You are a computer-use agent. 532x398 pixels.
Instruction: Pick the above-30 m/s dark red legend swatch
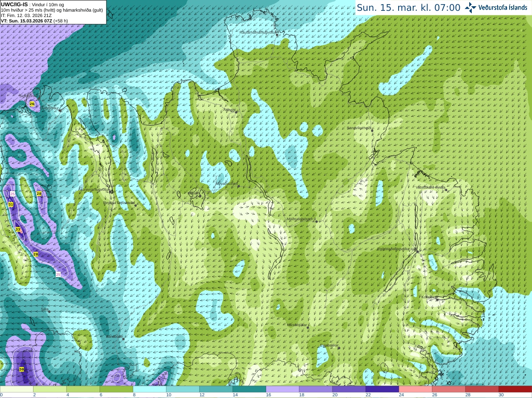[515, 389]
